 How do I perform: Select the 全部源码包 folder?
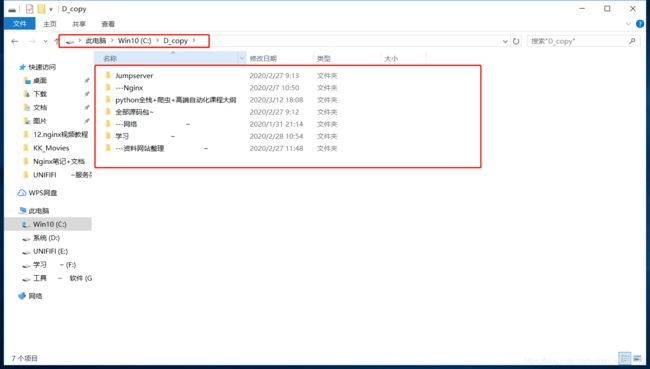point(134,112)
